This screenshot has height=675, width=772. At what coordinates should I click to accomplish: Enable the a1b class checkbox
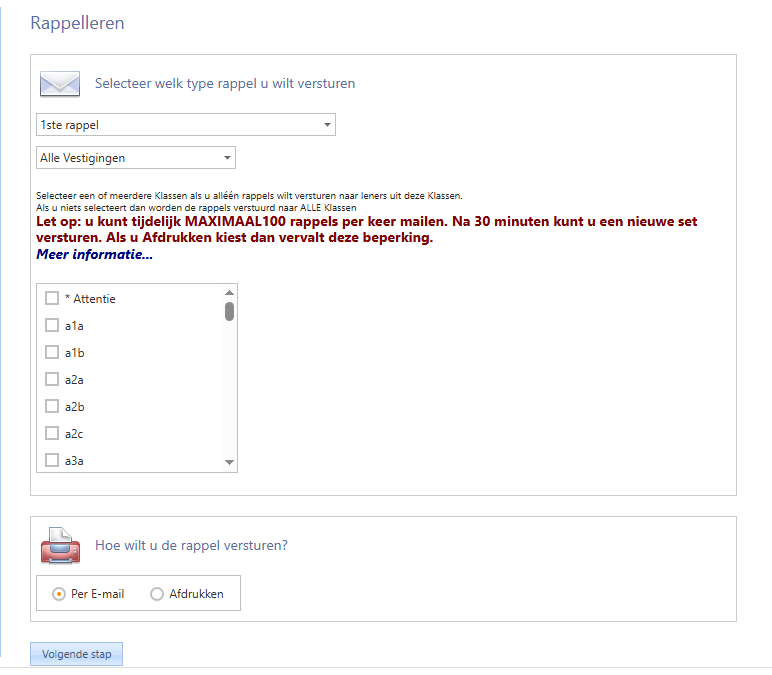pos(52,352)
